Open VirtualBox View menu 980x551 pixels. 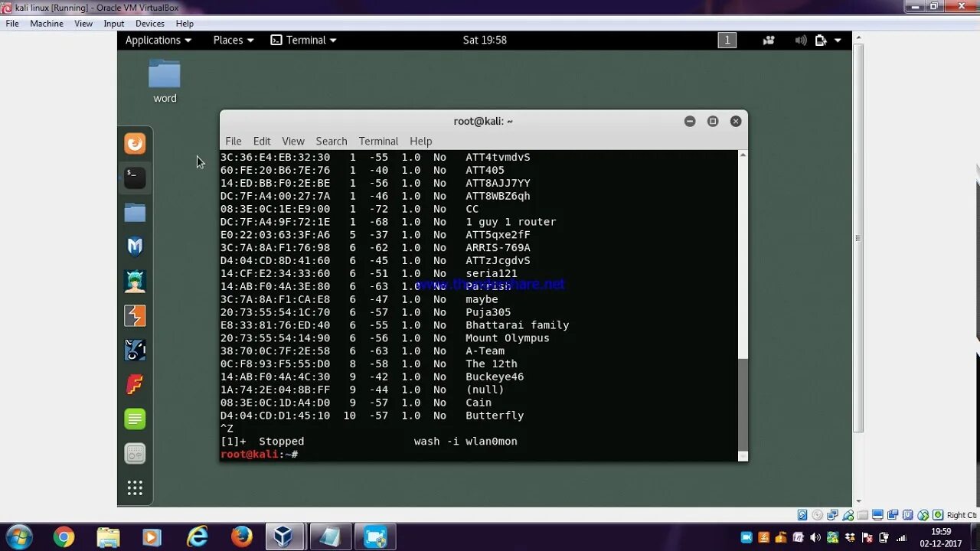(x=83, y=24)
